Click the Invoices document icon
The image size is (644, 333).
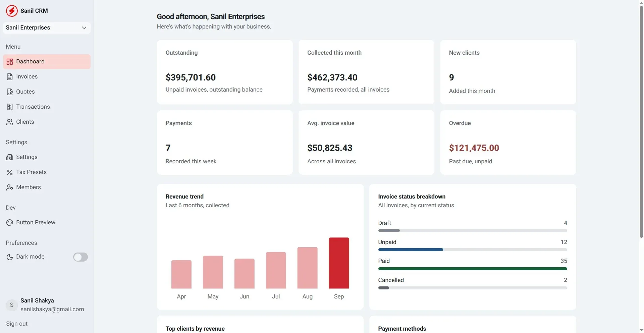pos(10,77)
